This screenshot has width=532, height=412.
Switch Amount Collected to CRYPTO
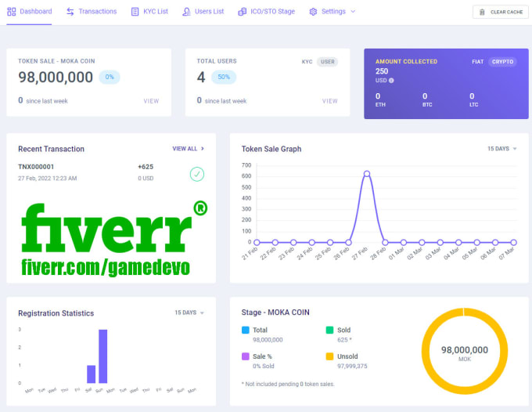[x=502, y=62]
